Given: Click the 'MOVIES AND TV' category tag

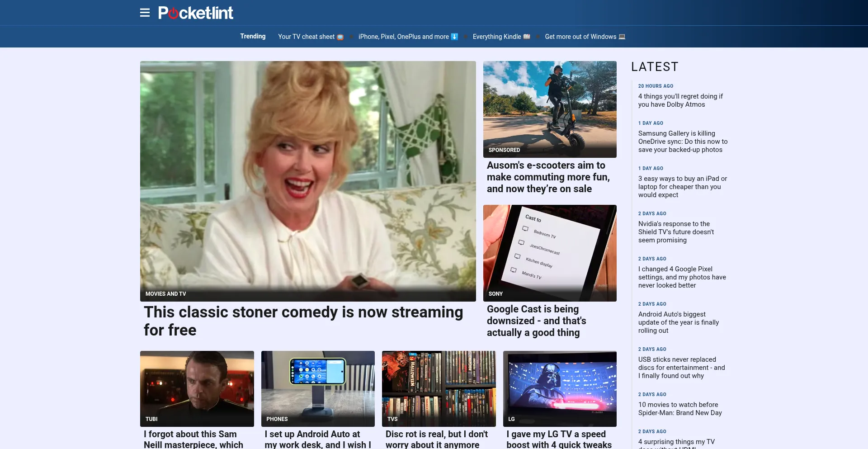Looking at the screenshot, I should [x=166, y=294].
